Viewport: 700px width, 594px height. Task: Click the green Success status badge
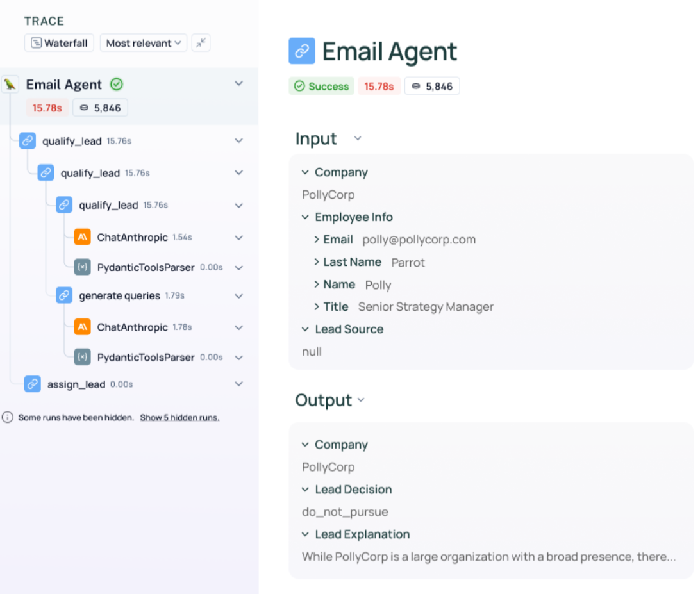322,87
